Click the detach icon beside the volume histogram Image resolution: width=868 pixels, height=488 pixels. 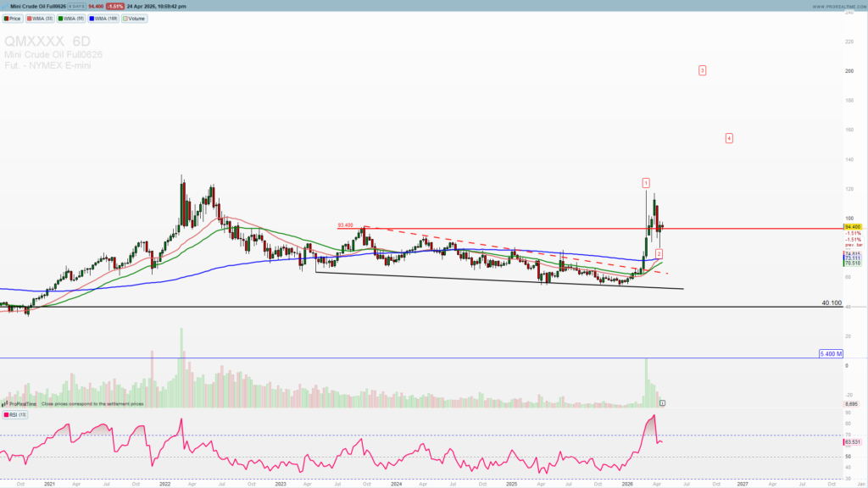pyautogui.click(x=665, y=402)
